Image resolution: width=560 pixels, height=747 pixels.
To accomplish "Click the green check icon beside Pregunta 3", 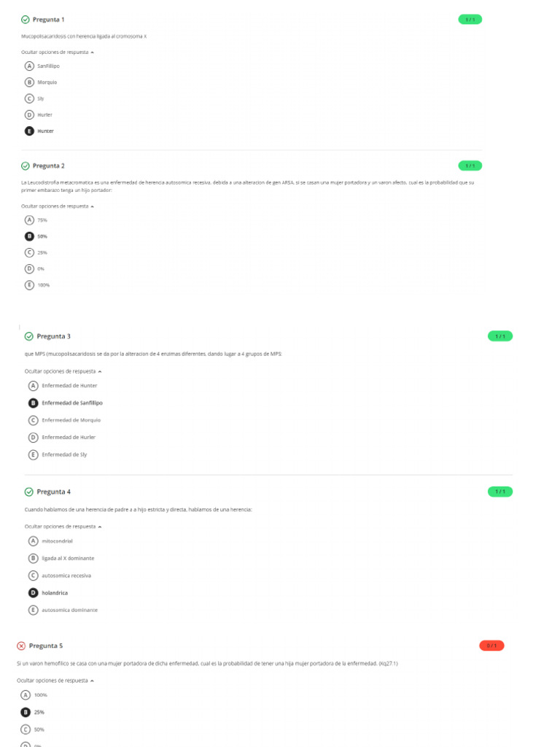I will 29,336.
